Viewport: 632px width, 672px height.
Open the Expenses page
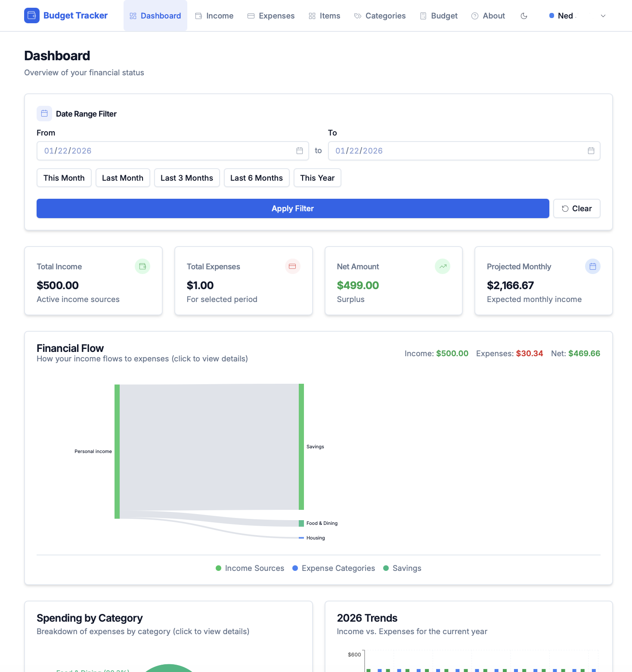(x=271, y=16)
